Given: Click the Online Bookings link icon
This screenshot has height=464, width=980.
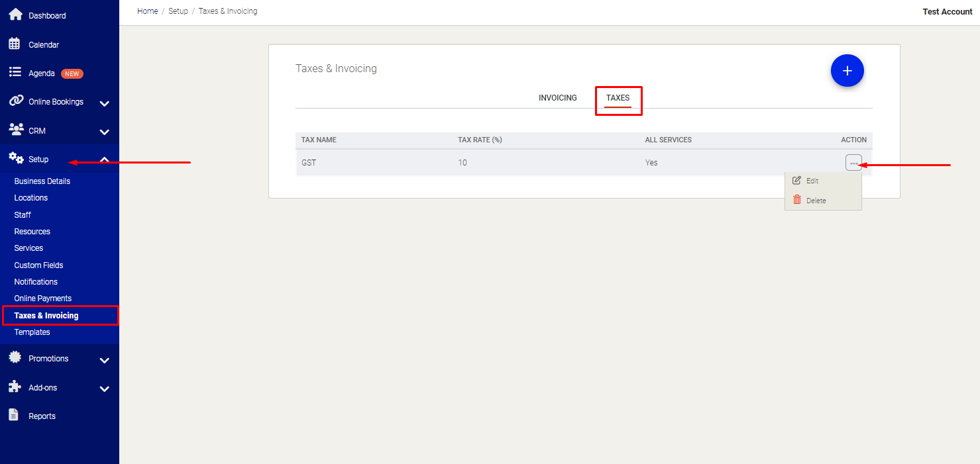Looking at the screenshot, I should [15, 101].
